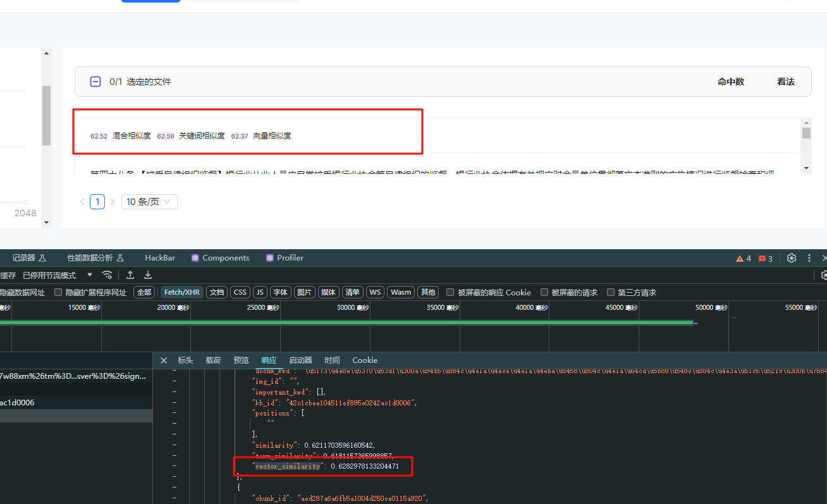Click the green network timeline overview bar
The width and height of the screenshot is (827, 504).
coord(346,323)
